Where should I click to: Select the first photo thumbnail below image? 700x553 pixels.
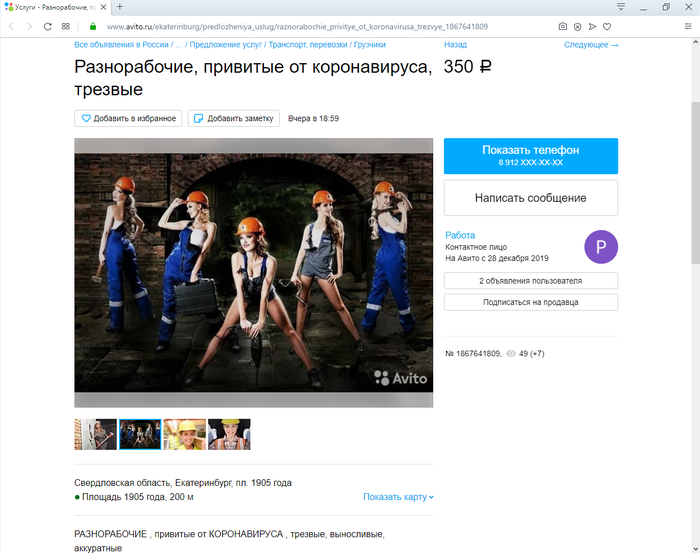pos(95,434)
